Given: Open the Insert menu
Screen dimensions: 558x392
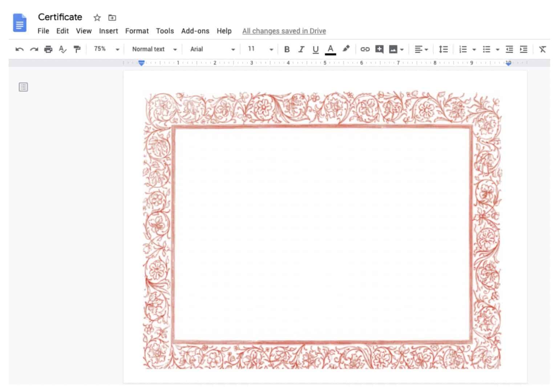Looking at the screenshot, I should [109, 31].
